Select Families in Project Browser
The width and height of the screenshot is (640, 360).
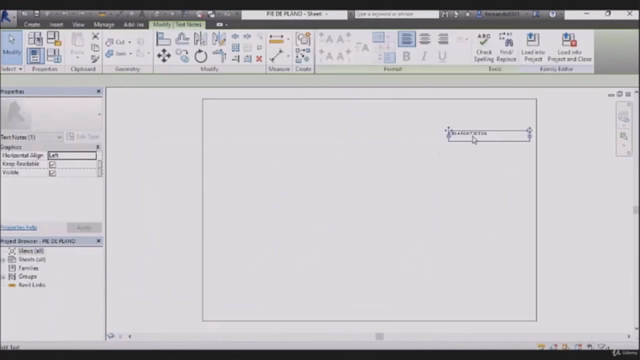[x=28, y=268]
